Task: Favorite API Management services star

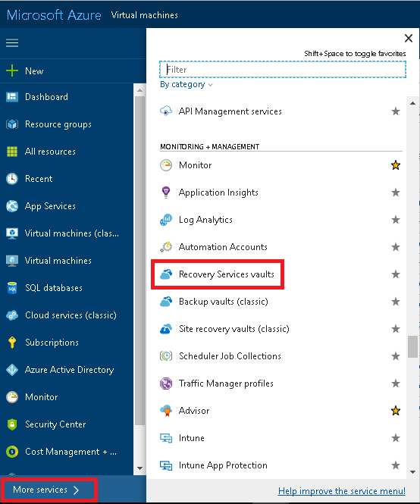Action: (396, 111)
